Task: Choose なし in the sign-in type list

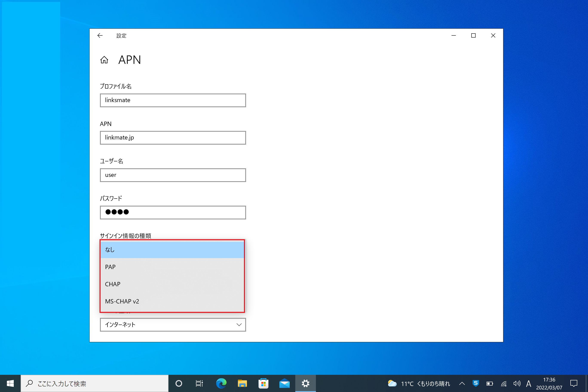Action: (173, 250)
